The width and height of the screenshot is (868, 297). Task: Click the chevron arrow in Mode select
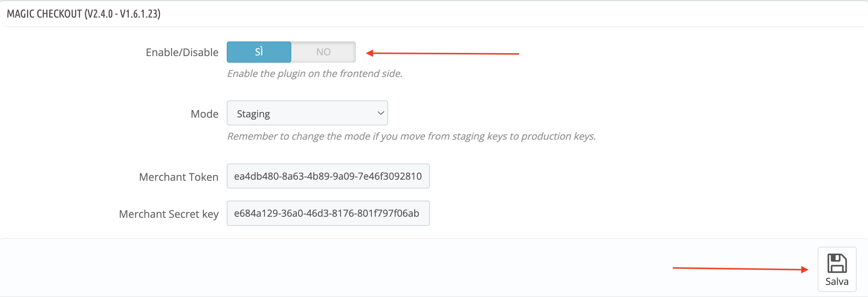381,113
